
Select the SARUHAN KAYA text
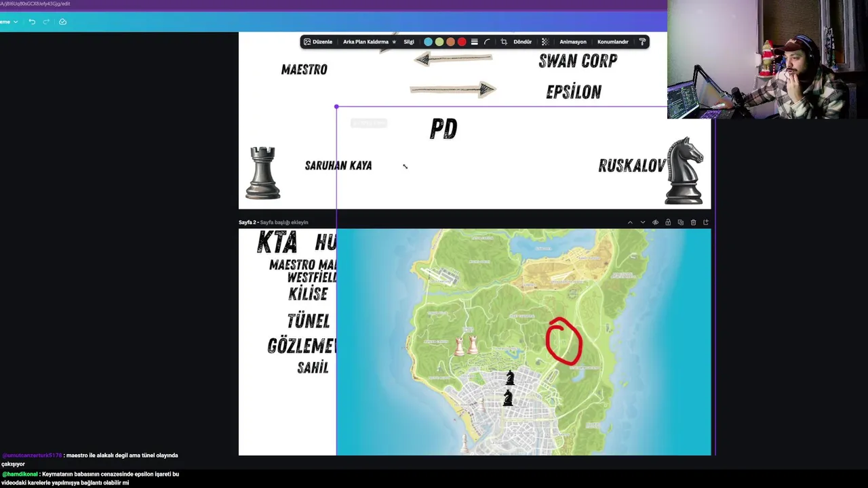[338, 165]
